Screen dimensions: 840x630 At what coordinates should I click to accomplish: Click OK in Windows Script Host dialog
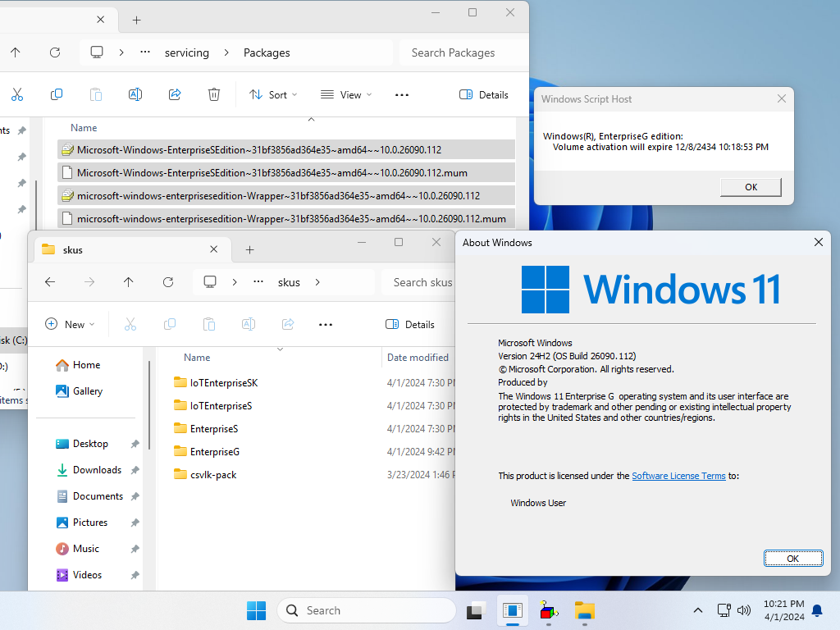pos(751,187)
